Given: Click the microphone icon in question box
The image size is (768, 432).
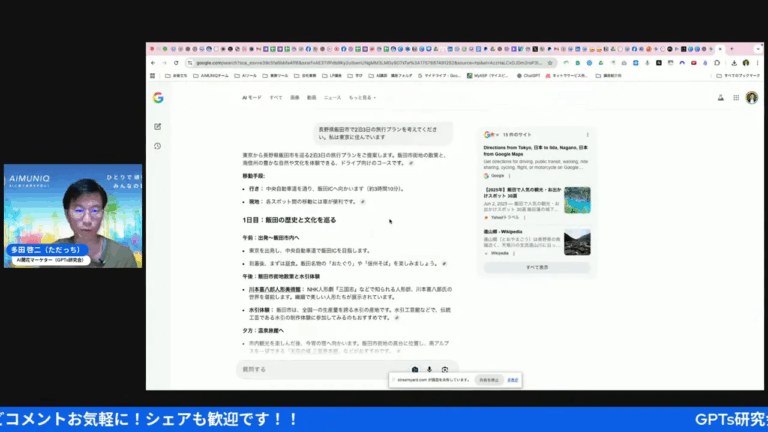Looking at the screenshot, I should [x=430, y=369].
